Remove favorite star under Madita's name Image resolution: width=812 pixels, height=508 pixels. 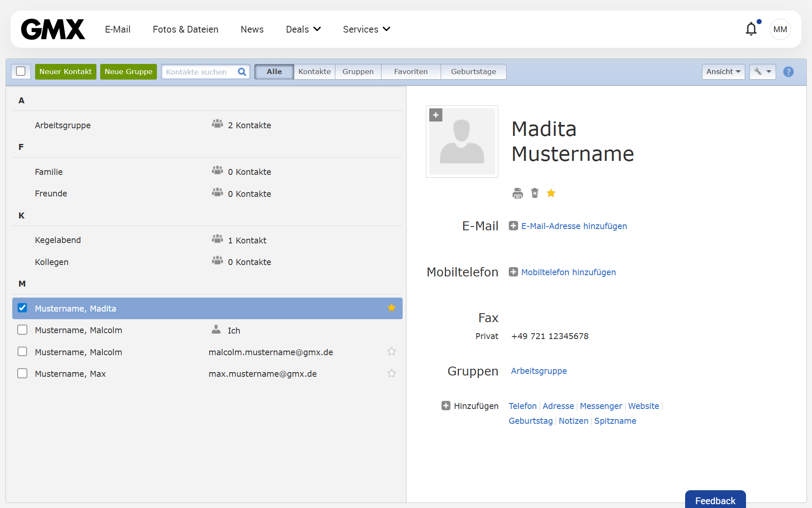pos(551,193)
